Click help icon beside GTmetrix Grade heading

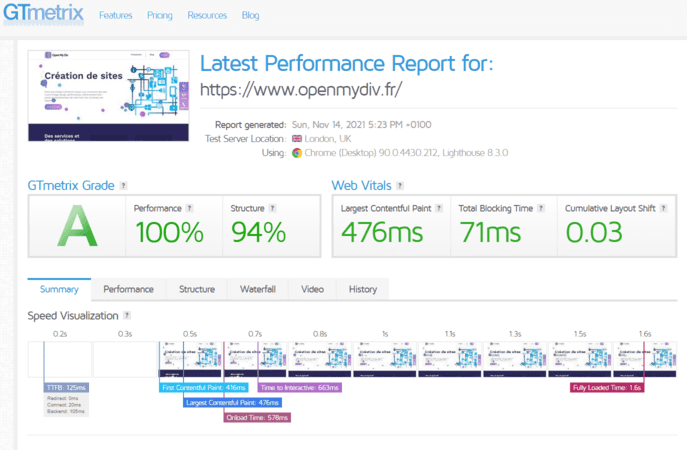coord(123,186)
